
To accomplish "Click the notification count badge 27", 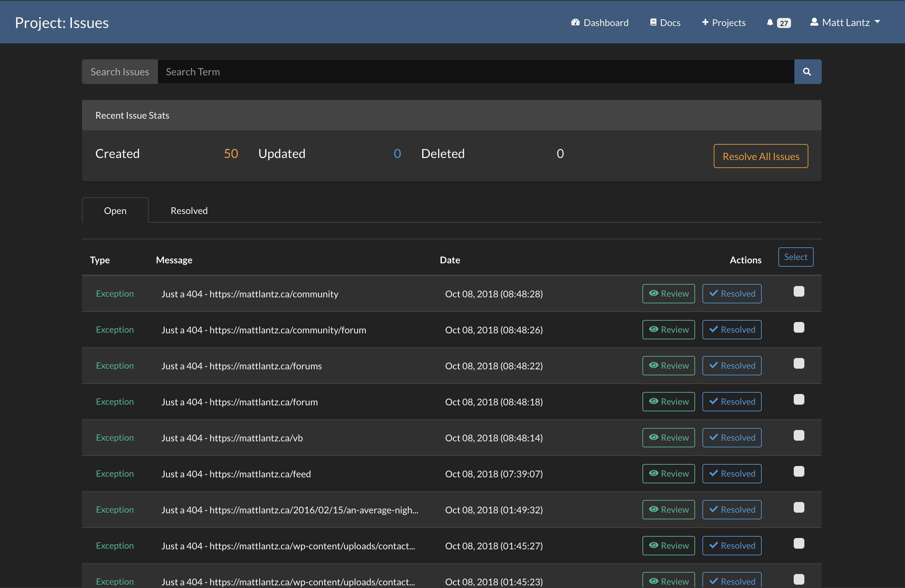I will (x=784, y=23).
